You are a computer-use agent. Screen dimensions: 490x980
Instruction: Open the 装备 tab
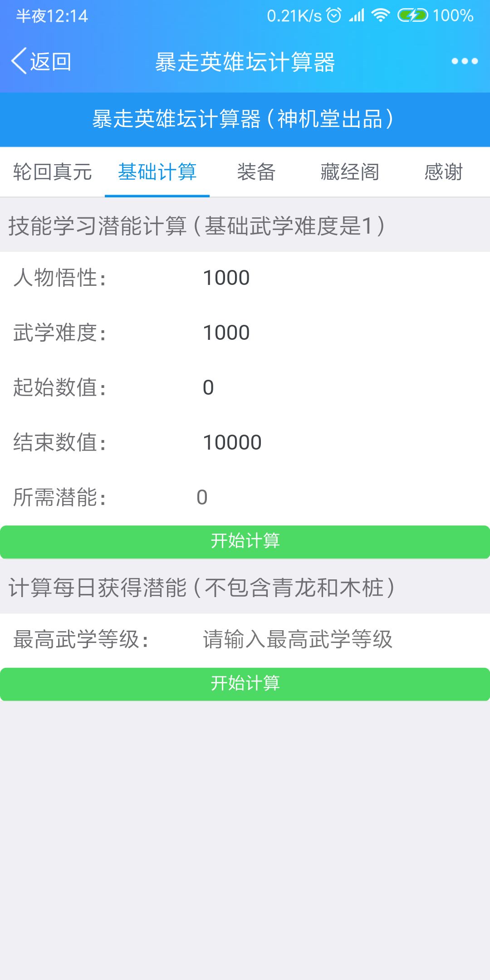tap(257, 172)
